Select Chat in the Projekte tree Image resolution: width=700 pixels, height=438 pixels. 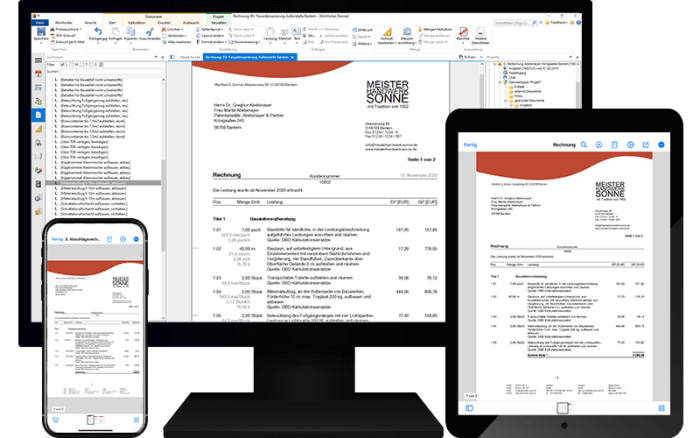tap(509, 78)
